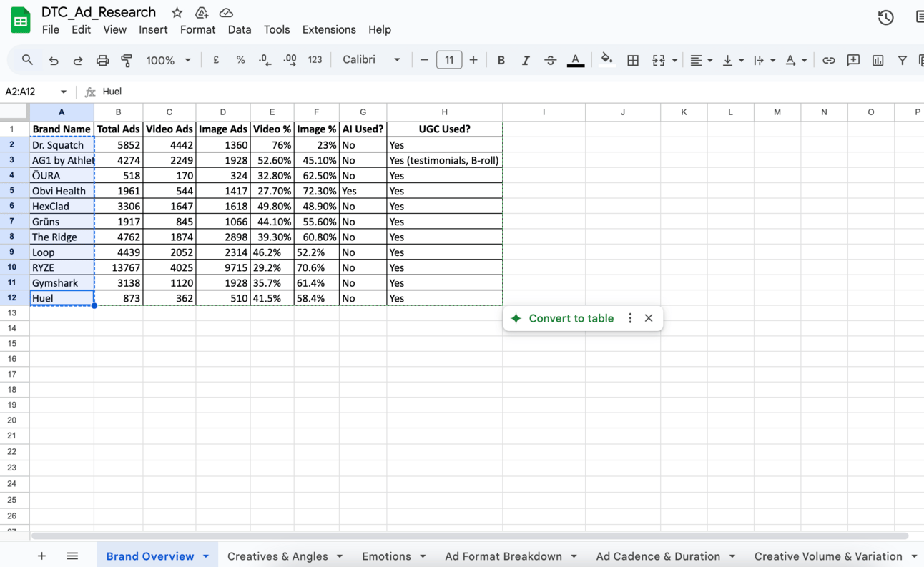Open Brand Overview tab options arrow
Viewport: 924px width, 567px height.
tap(206, 556)
